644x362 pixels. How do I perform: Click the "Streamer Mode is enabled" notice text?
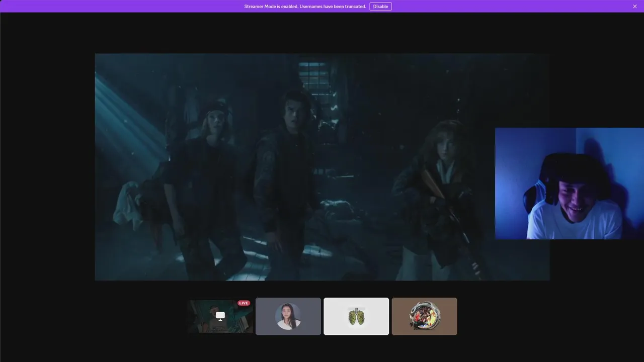[305, 7]
